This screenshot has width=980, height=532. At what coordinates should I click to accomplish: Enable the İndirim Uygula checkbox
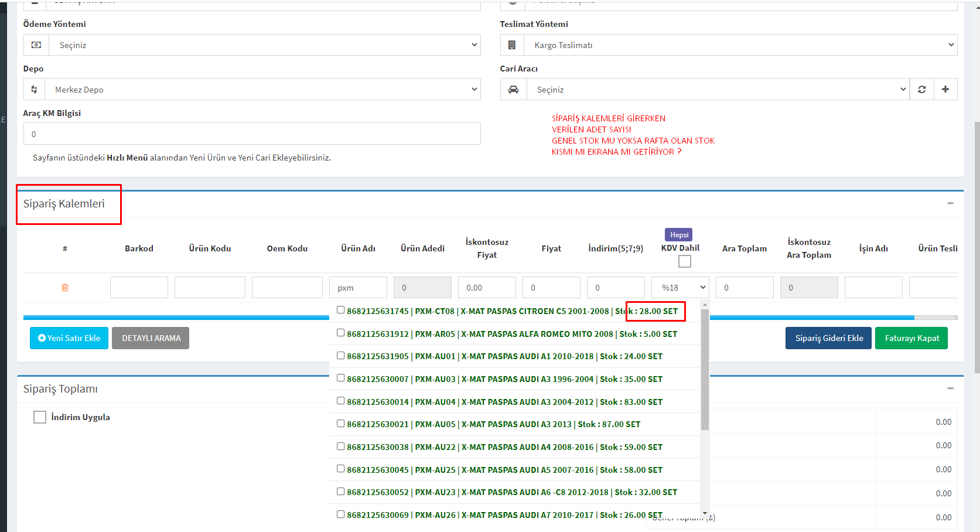pos(40,417)
